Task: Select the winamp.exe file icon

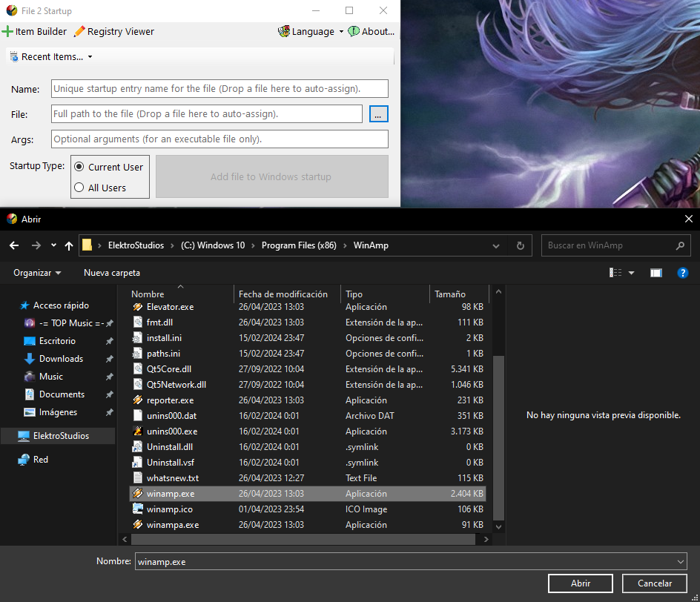Action: [138, 494]
